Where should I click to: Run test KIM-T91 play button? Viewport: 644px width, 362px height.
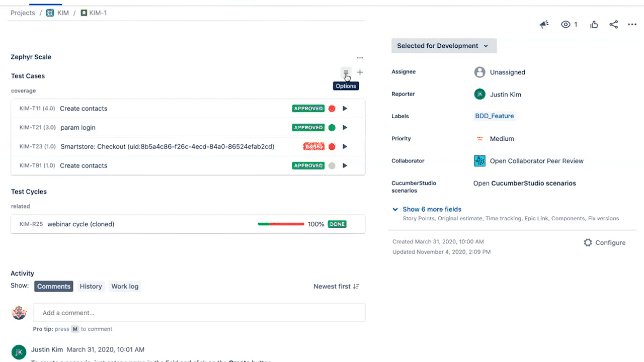345,165
